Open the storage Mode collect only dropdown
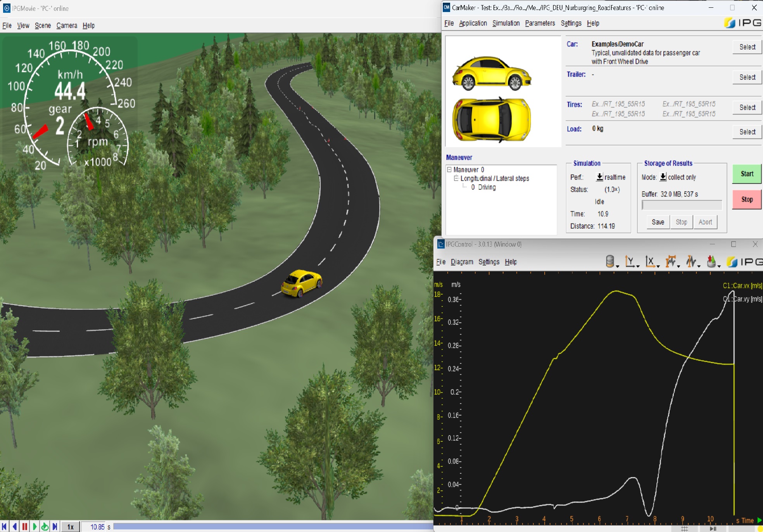The width and height of the screenshot is (763, 532). click(663, 177)
